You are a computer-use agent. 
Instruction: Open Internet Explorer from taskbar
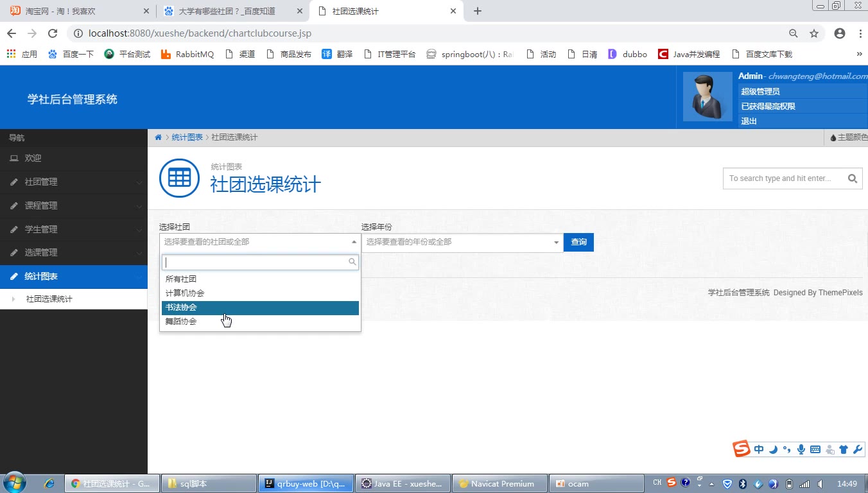coord(49,483)
